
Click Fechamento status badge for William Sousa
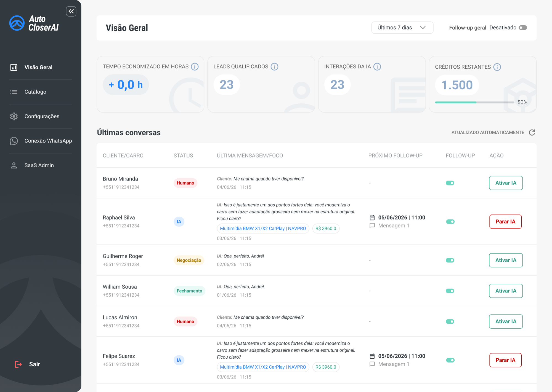tap(189, 291)
